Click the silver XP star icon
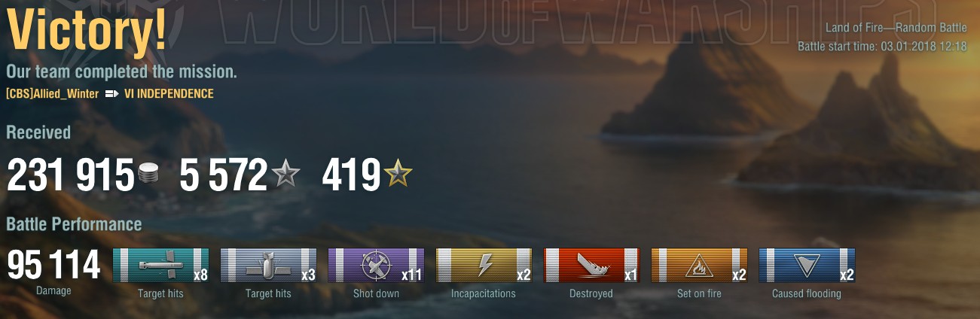980x319 pixels. (285, 175)
